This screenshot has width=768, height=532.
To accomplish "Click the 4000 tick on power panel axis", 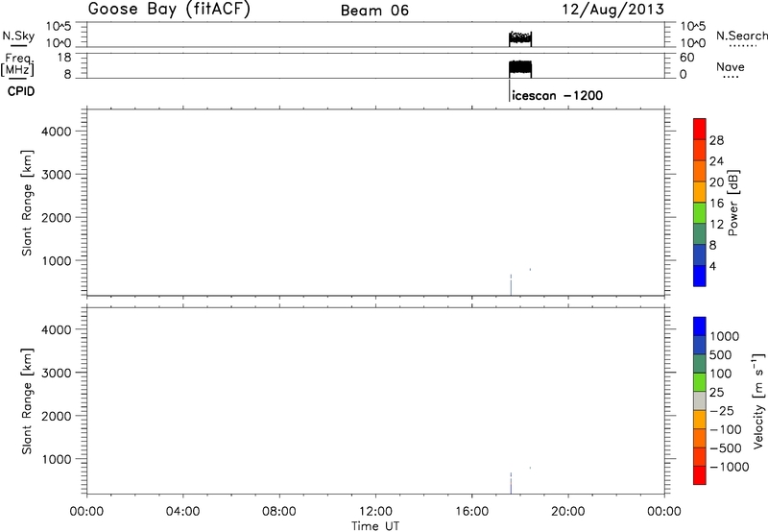I will (x=56, y=132).
